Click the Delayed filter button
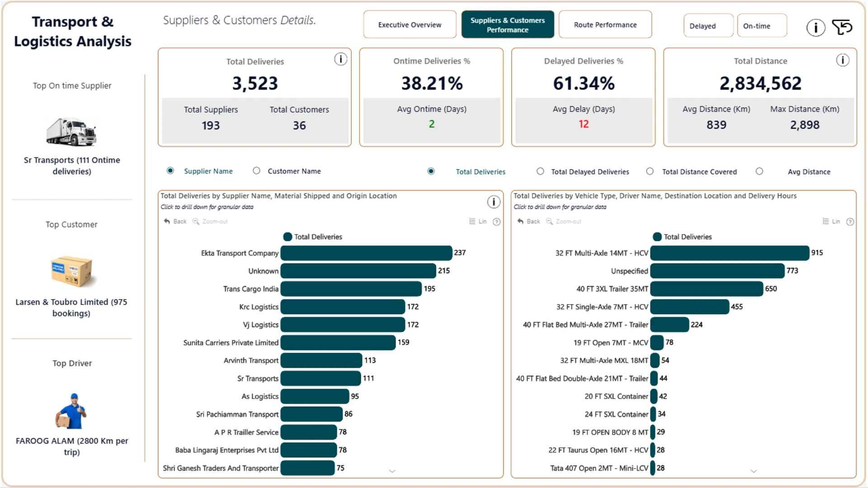The height and width of the screenshot is (488, 868). (708, 26)
